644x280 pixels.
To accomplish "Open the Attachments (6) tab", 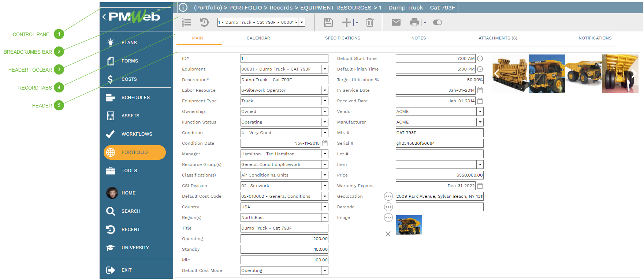I will click(x=498, y=38).
